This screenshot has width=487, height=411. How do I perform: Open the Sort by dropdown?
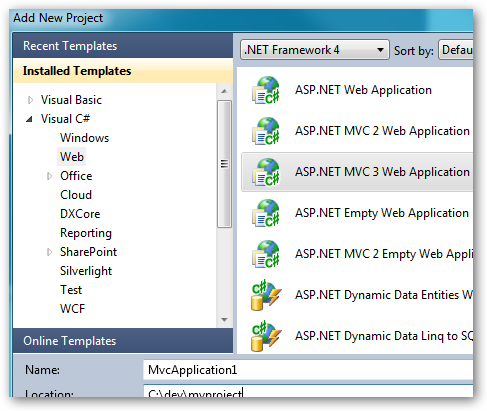[456, 50]
